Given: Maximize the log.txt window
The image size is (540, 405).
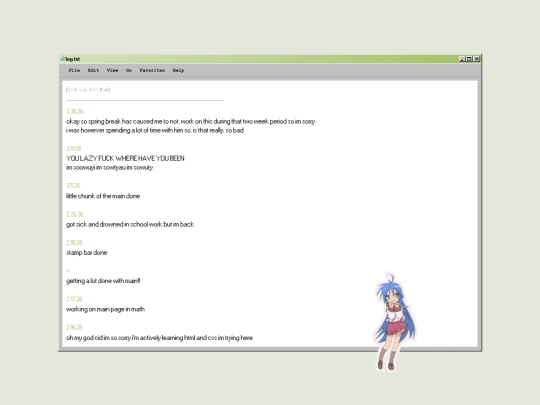Looking at the screenshot, I should coord(469,59).
